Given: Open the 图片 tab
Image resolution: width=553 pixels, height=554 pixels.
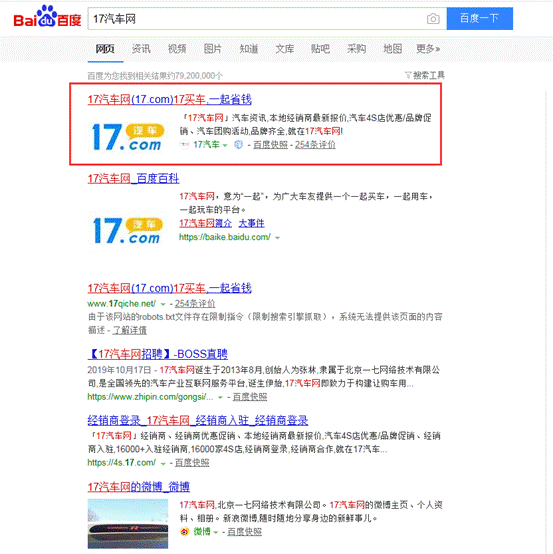Looking at the screenshot, I should pos(213,49).
